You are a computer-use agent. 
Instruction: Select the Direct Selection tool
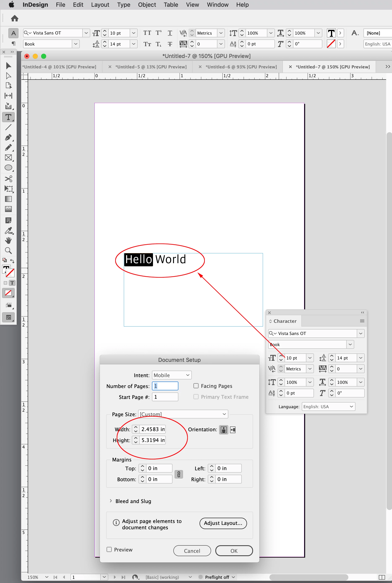pos(8,76)
